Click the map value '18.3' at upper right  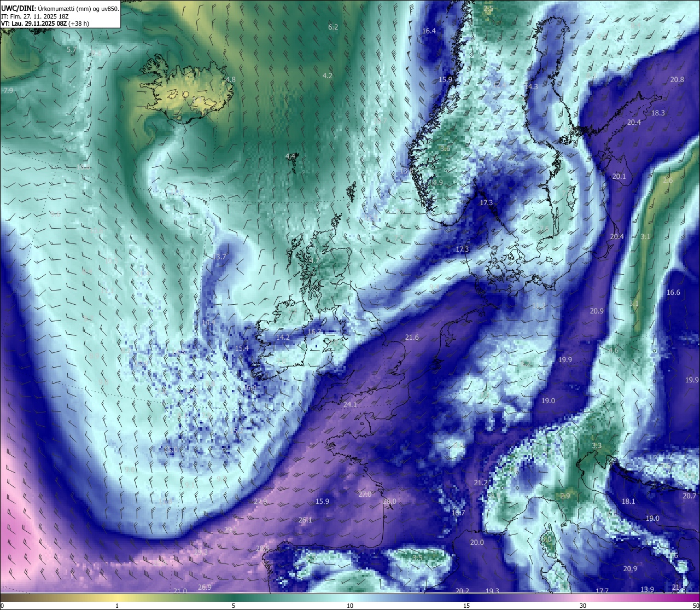coord(658,113)
